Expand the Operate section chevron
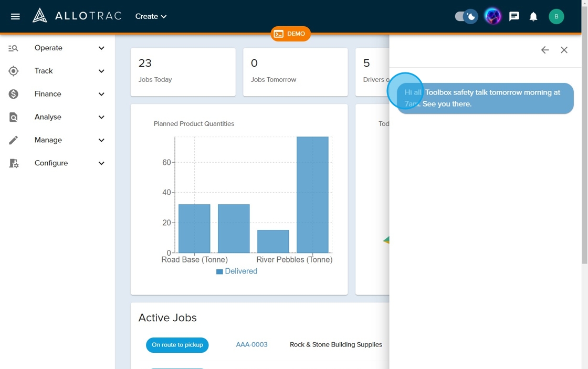The image size is (588, 369). click(x=101, y=48)
